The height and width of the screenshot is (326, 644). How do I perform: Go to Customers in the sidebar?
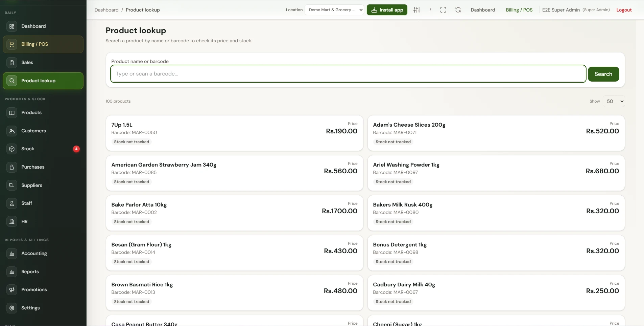[43, 131]
